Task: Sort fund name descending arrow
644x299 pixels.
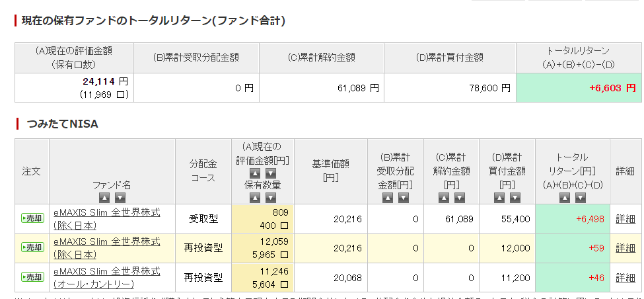Action: (120, 198)
